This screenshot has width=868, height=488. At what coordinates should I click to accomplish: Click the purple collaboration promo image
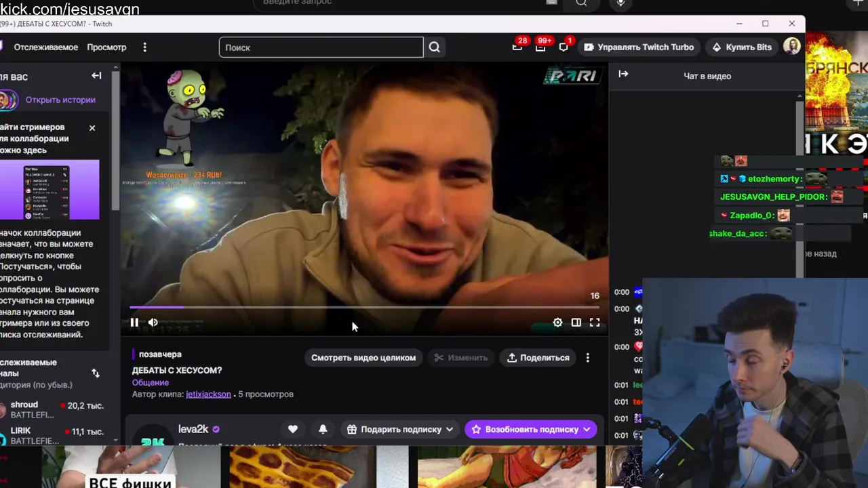[50, 190]
